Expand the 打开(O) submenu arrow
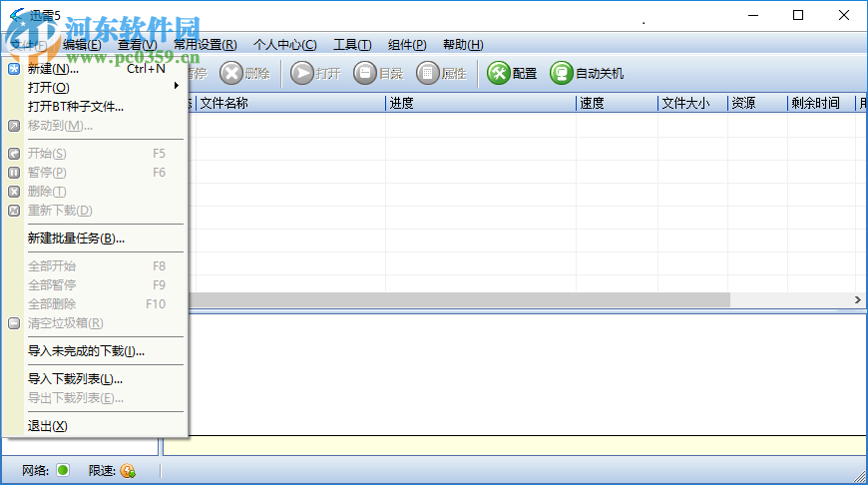This screenshot has height=485, width=868. (177, 85)
